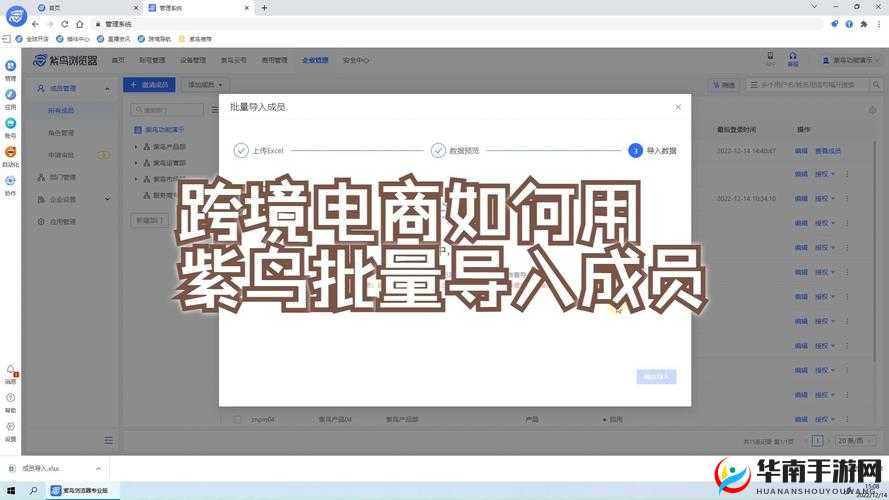Open more actions in the zmprm04 row

pyautogui.click(x=847, y=420)
